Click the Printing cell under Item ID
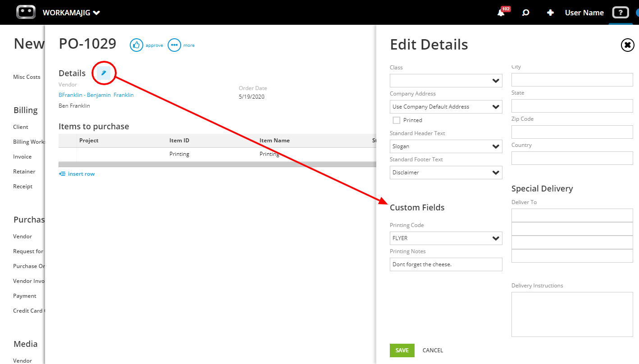The width and height of the screenshot is (639, 364). coord(179,154)
